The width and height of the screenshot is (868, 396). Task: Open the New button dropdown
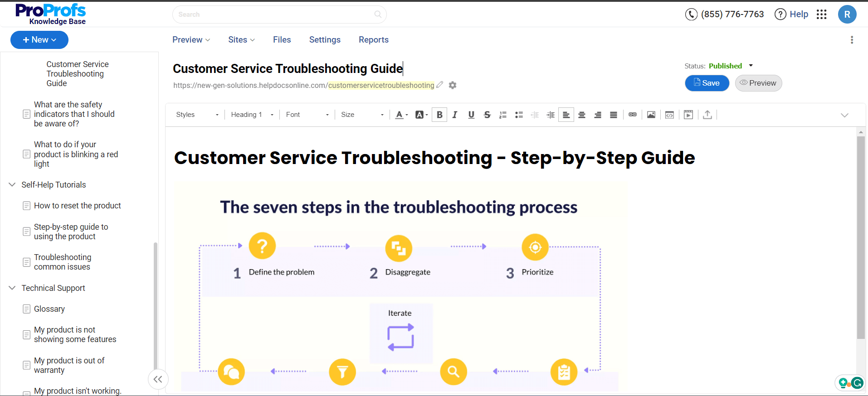tap(39, 40)
